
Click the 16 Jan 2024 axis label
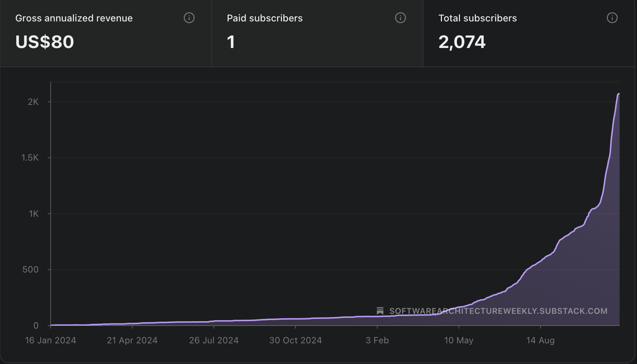tap(51, 340)
